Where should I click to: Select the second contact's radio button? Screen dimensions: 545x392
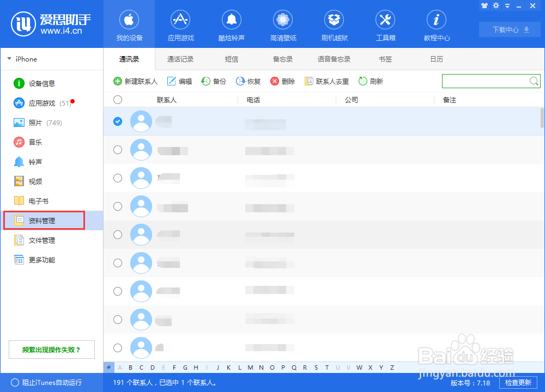118,150
